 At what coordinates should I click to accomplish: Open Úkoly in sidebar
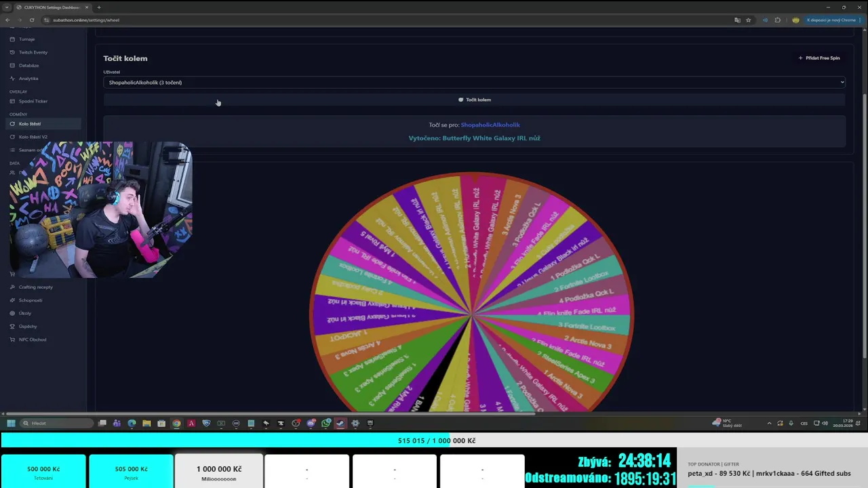25,313
